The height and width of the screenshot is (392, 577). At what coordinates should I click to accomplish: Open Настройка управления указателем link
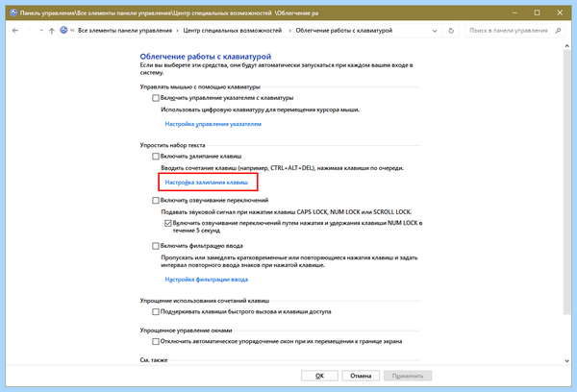coord(213,124)
